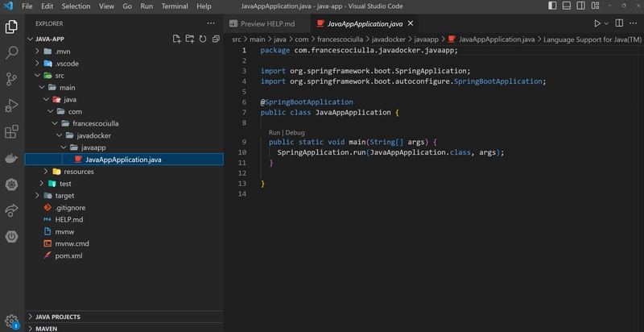Open the Edit menu

47,6
